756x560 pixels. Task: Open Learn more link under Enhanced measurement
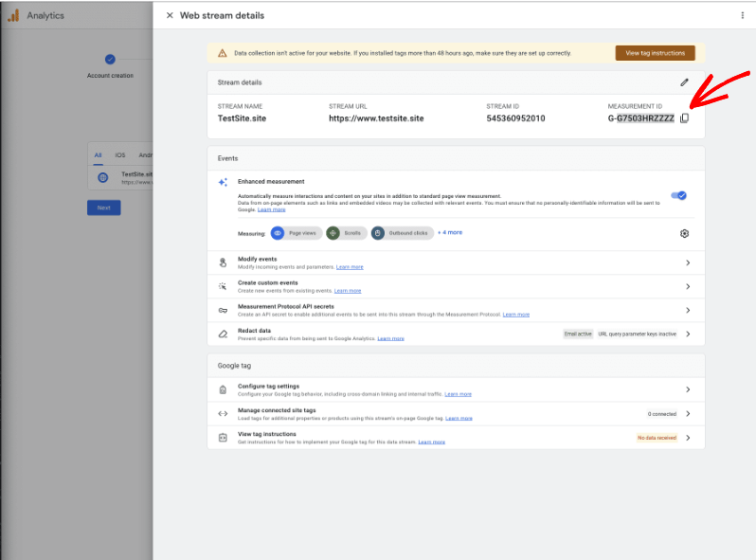tap(272, 209)
